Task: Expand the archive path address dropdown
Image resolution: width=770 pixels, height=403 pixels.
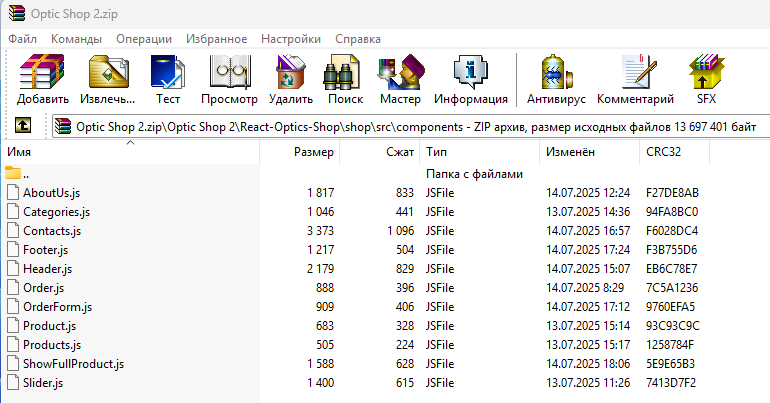Action: tap(762, 126)
